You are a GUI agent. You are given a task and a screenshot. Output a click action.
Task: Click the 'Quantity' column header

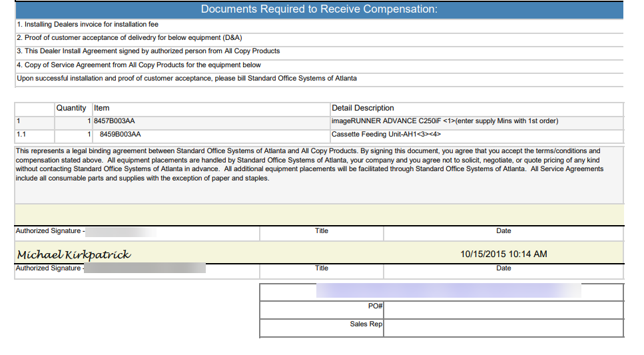pyautogui.click(x=71, y=108)
